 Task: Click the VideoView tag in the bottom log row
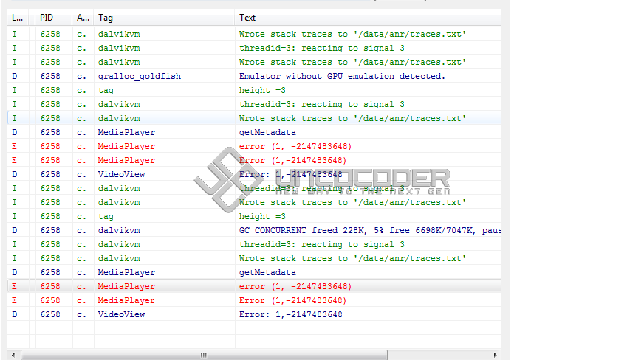121,314
